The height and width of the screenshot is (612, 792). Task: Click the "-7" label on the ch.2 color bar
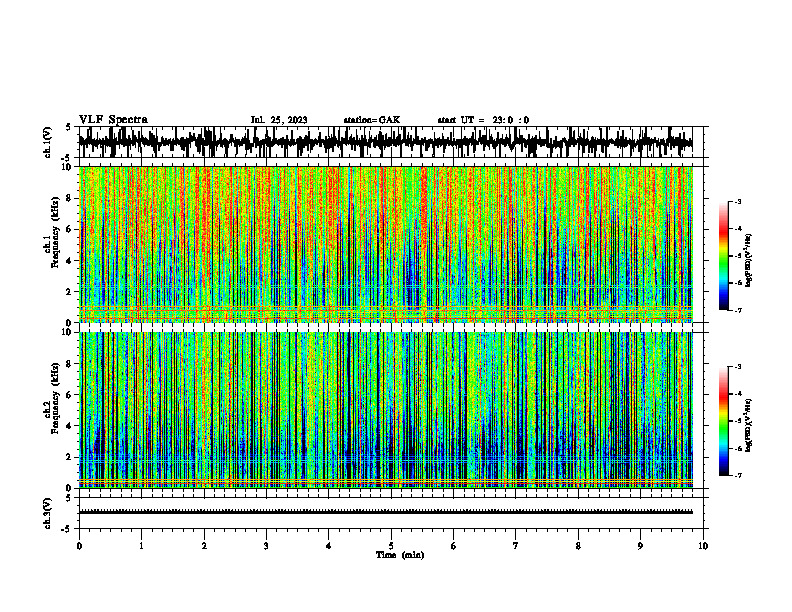(x=738, y=476)
